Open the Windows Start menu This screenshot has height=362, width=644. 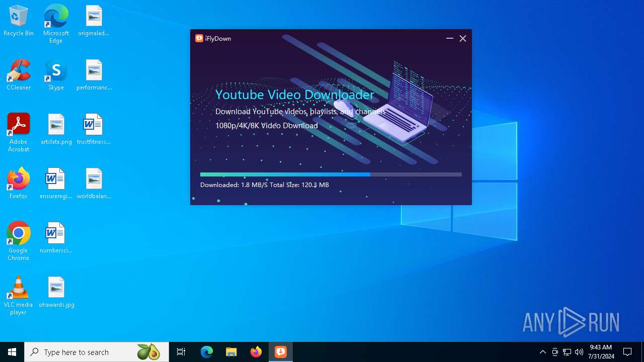pos(12,352)
